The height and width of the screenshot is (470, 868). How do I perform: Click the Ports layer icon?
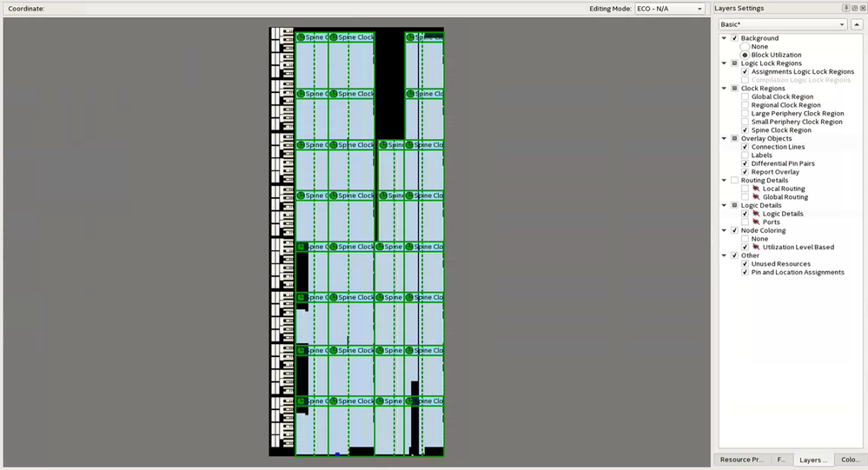point(756,222)
